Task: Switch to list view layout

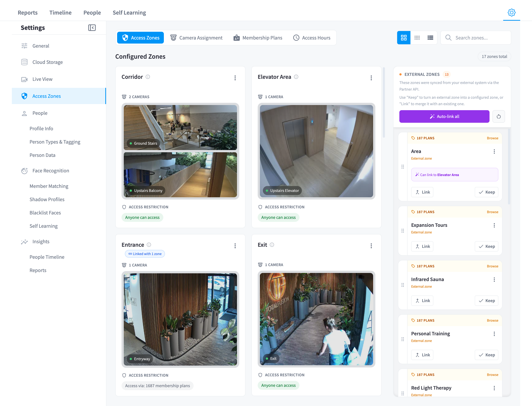Action: point(430,38)
